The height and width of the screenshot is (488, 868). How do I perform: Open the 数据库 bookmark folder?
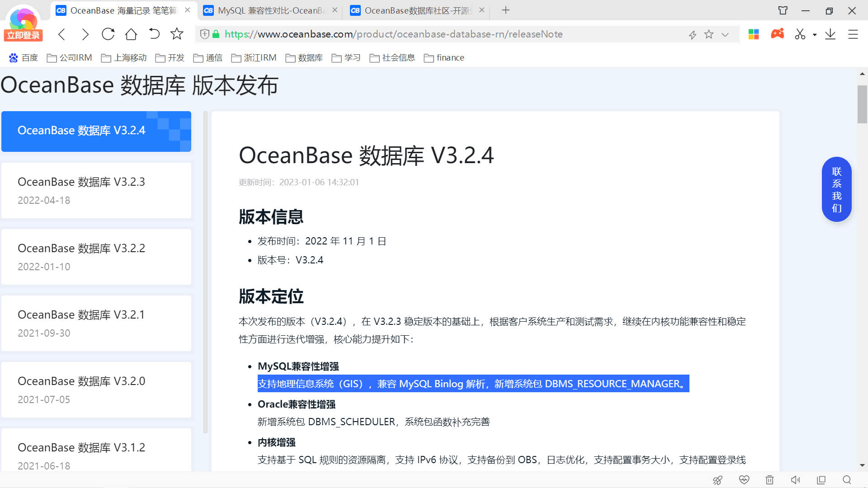pyautogui.click(x=304, y=58)
